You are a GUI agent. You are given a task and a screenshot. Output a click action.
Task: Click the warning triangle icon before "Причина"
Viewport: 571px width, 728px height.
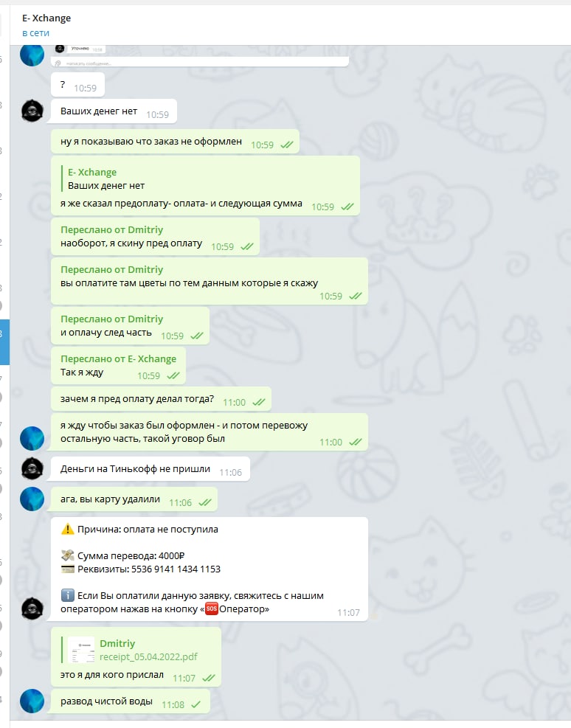click(67, 529)
